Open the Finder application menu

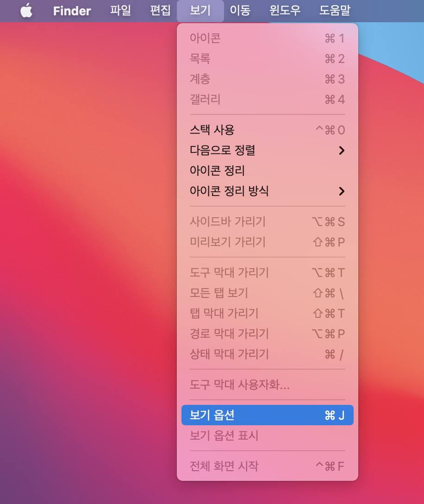[72, 11]
